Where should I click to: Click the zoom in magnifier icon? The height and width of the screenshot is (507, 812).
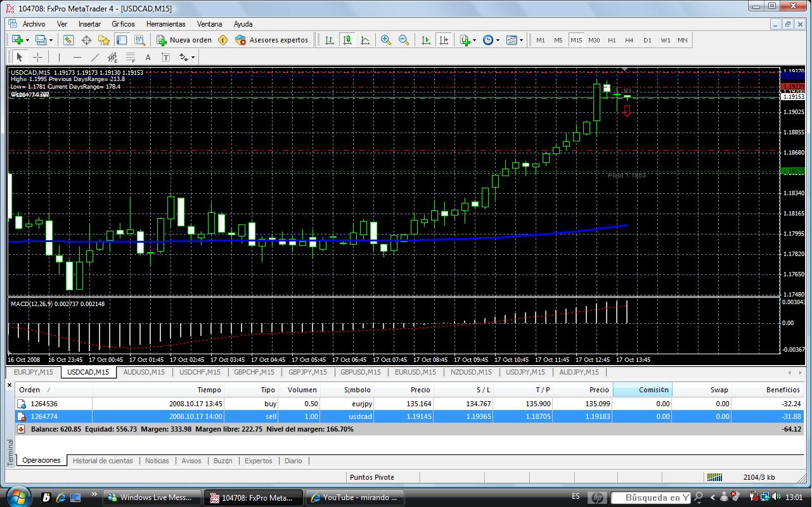pos(385,40)
